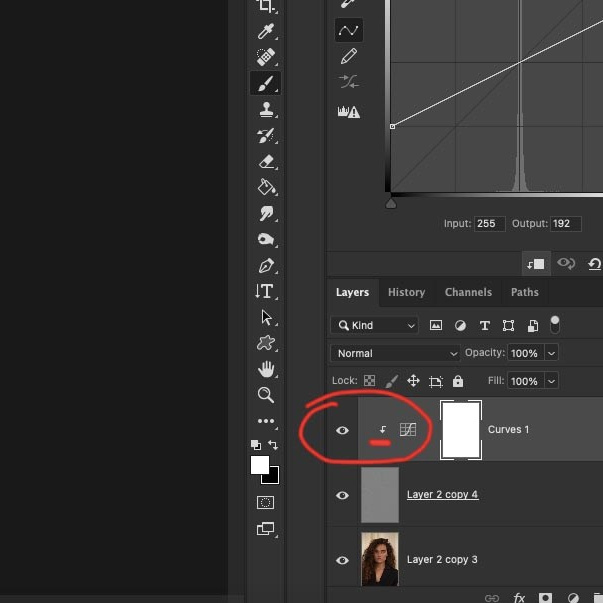
Task: Switch to the Paths tab
Action: point(525,292)
